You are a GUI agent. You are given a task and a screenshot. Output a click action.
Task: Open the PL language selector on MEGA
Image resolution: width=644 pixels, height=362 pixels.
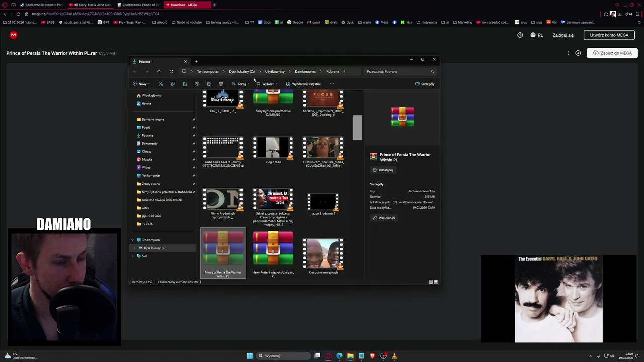click(x=536, y=35)
